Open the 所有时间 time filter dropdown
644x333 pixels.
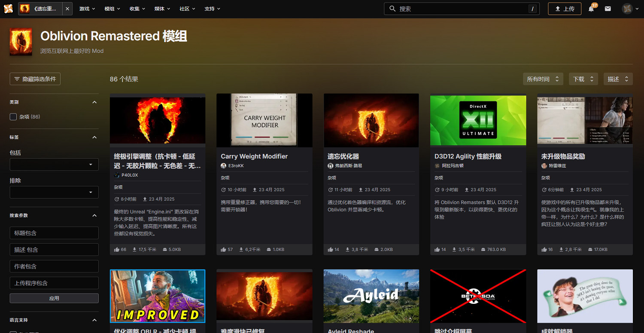point(543,79)
